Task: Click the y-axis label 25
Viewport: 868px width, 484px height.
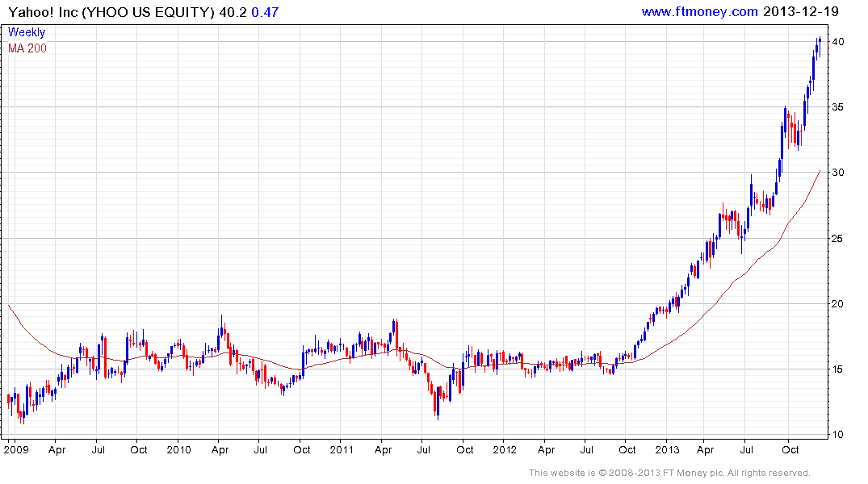Action: 838,239
